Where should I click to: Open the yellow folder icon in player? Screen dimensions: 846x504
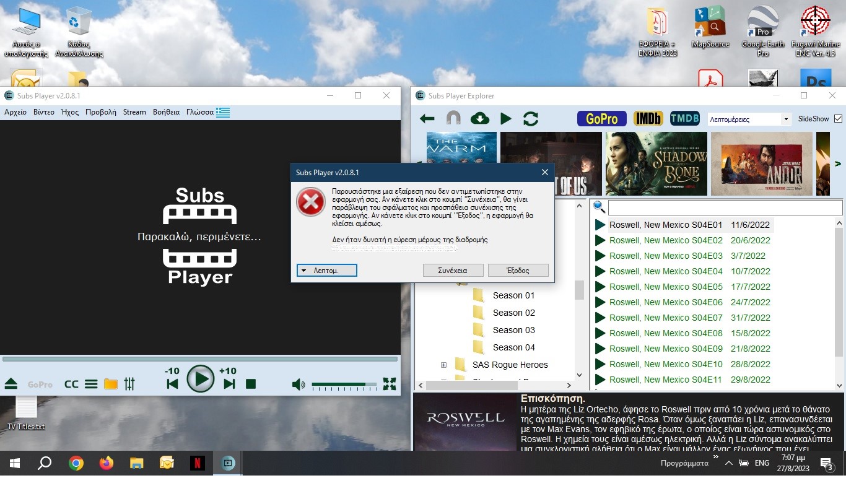pos(111,384)
